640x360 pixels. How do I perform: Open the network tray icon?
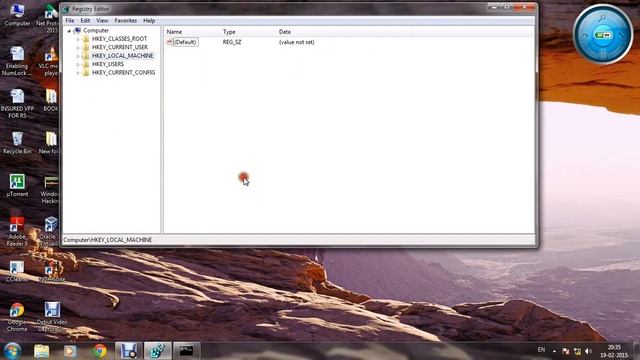pos(577,351)
